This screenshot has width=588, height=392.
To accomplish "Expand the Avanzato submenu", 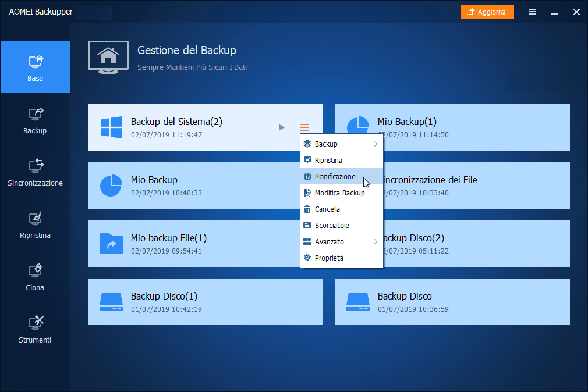I will [341, 241].
